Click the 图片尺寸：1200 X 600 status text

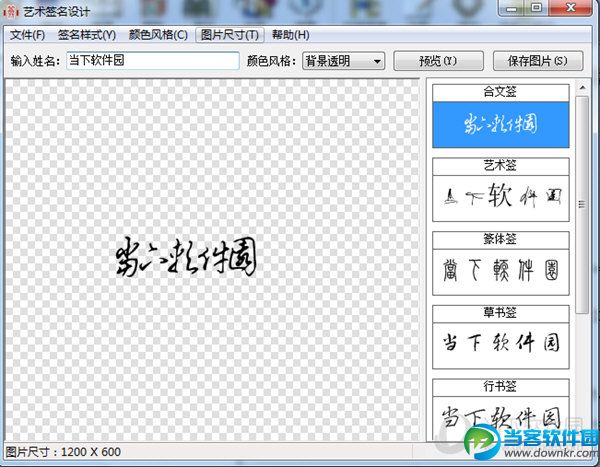tap(63, 452)
